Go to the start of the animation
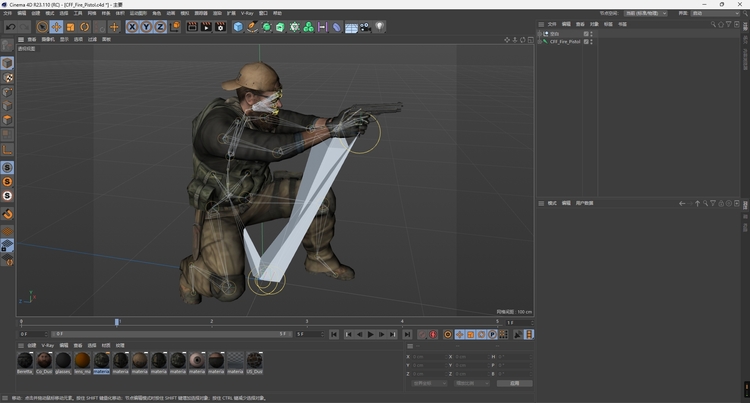 334,335
